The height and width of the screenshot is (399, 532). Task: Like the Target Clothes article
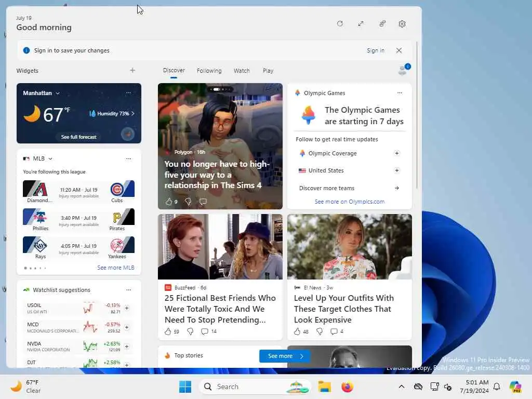297,331
